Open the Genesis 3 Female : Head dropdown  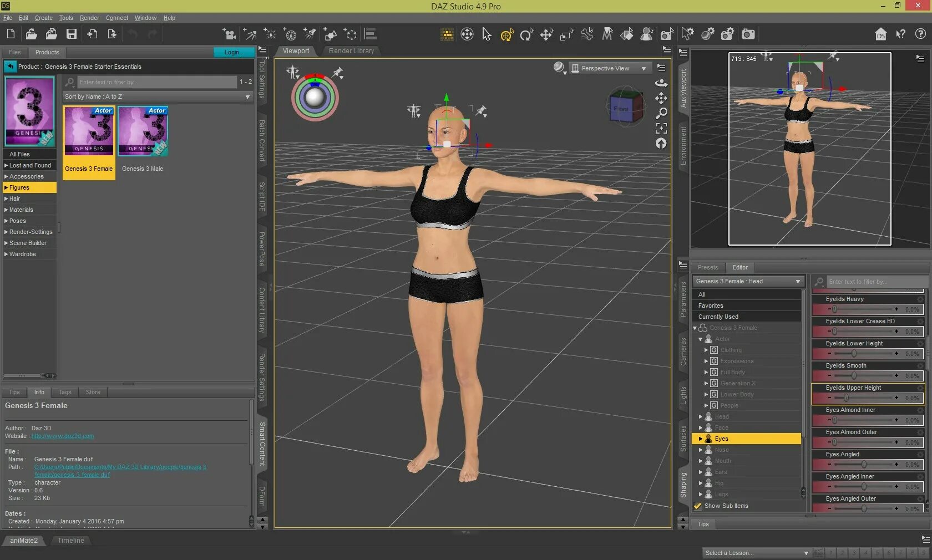pos(748,281)
